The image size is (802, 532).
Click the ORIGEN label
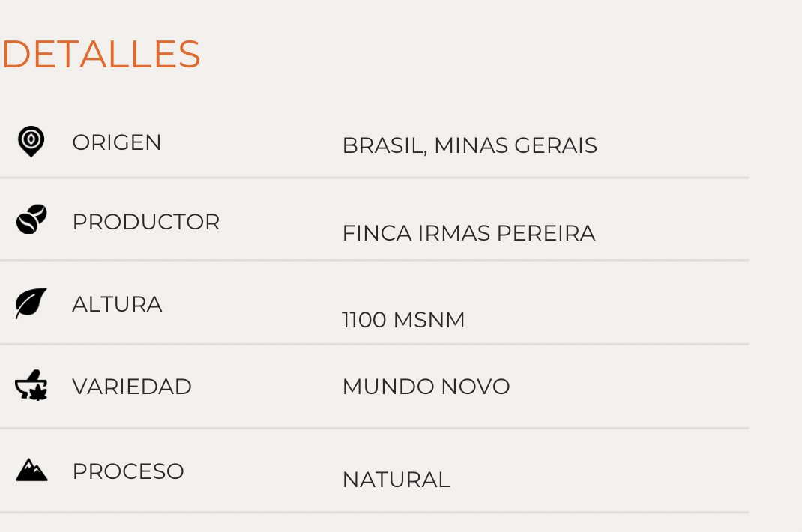pos(117,142)
